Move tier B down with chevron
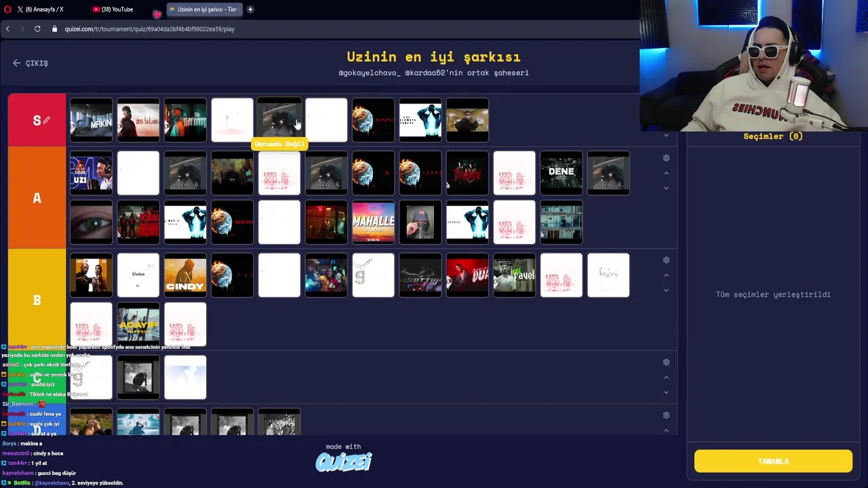The width and height of the screenshot is (868, 488). 666,291
